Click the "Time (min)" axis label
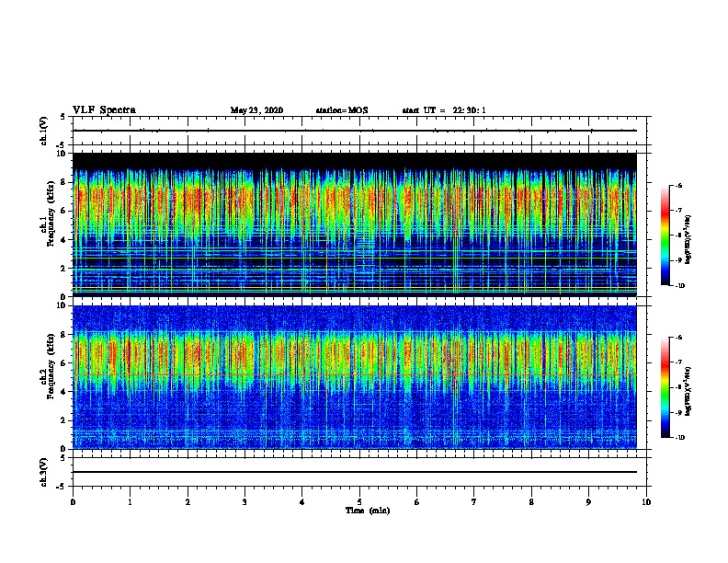 [368, 511]
